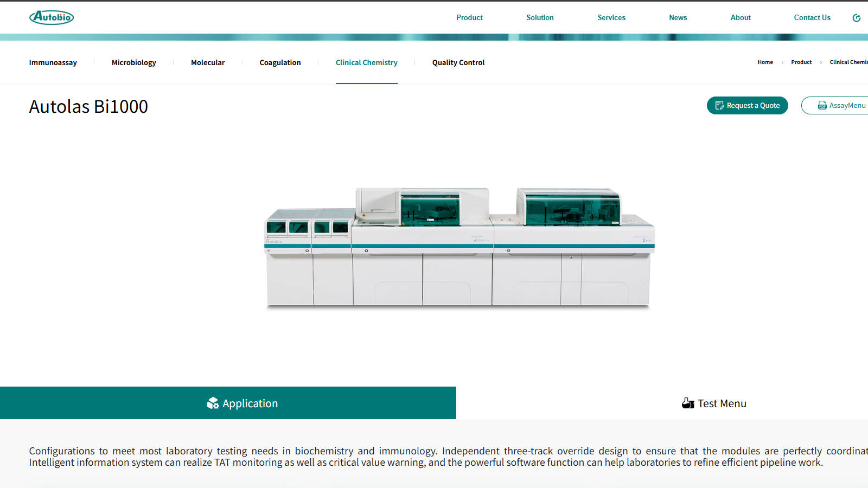Click the Request a Quote button
Viewport: 868px width, 488px height.
click(748, 105)
